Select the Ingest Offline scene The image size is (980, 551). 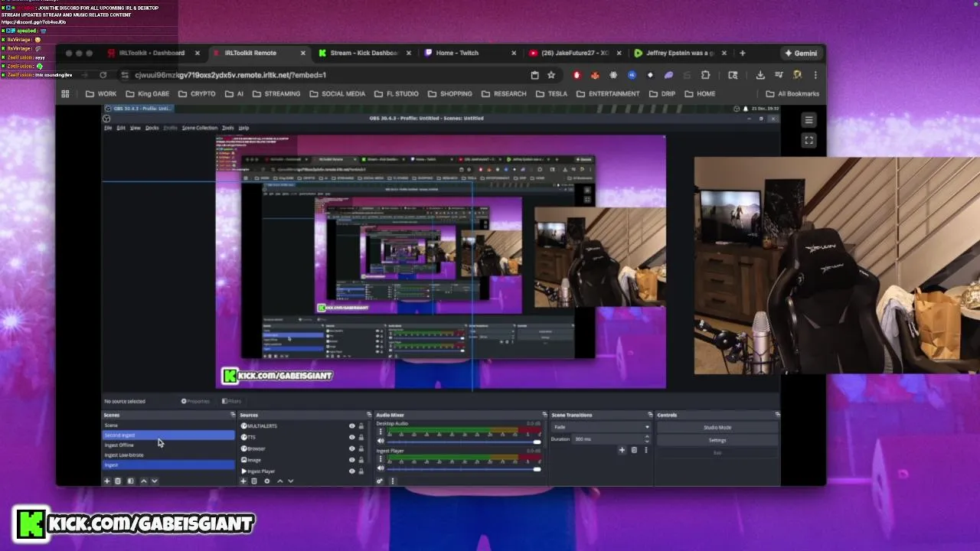click(168, 445)
